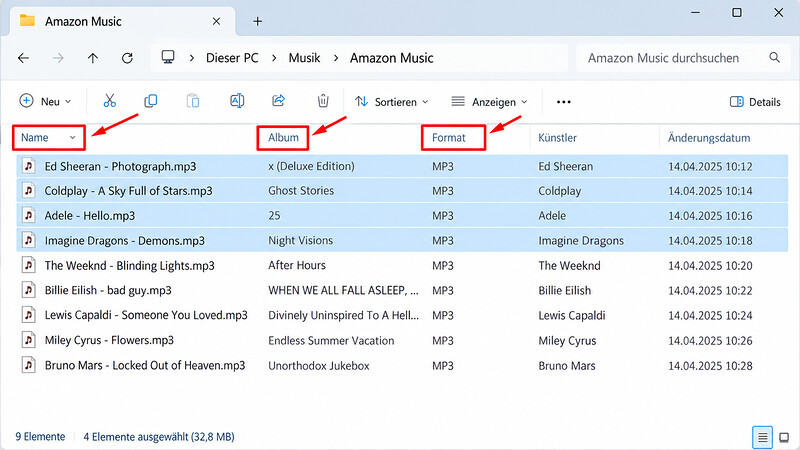Image resolution: width=800 pixels, height=450 pixels.
Task: Click the Ghost Stories album cell
Action: coord(301,190)
